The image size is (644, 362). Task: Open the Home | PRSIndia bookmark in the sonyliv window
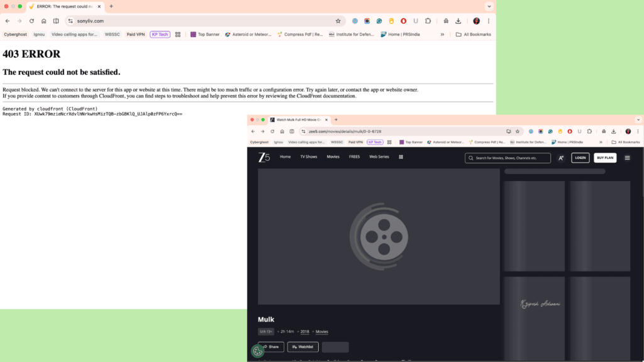tap(401, 35)
